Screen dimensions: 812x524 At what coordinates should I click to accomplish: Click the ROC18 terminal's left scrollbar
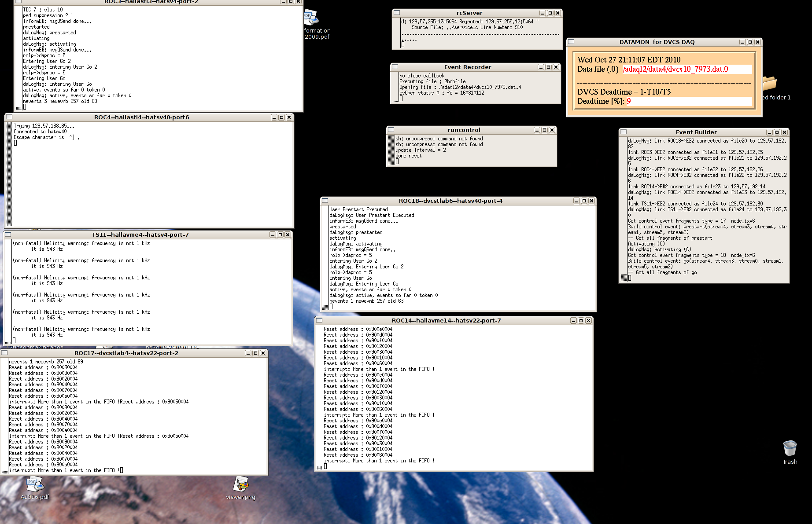(x=325, y=258)
